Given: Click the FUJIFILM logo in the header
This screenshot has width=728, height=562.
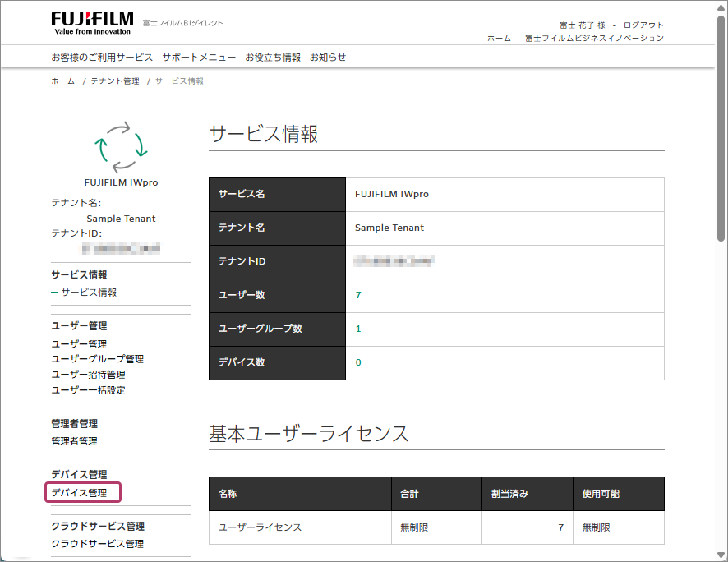Looking at the screenshot, I should pos(90,22).
